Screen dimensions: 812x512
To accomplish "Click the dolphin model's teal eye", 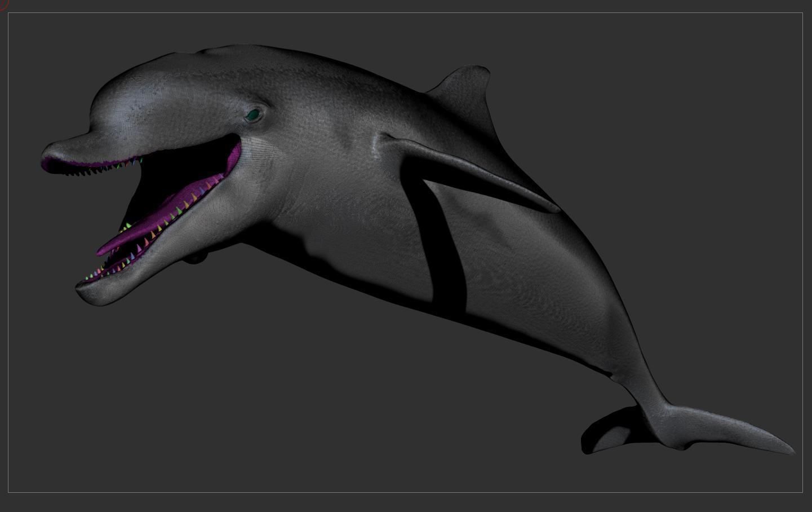I will pos(254,115).
